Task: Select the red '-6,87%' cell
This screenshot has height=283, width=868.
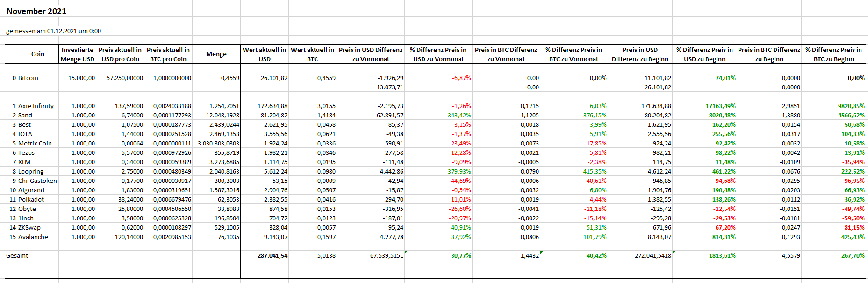Action: 461,78
